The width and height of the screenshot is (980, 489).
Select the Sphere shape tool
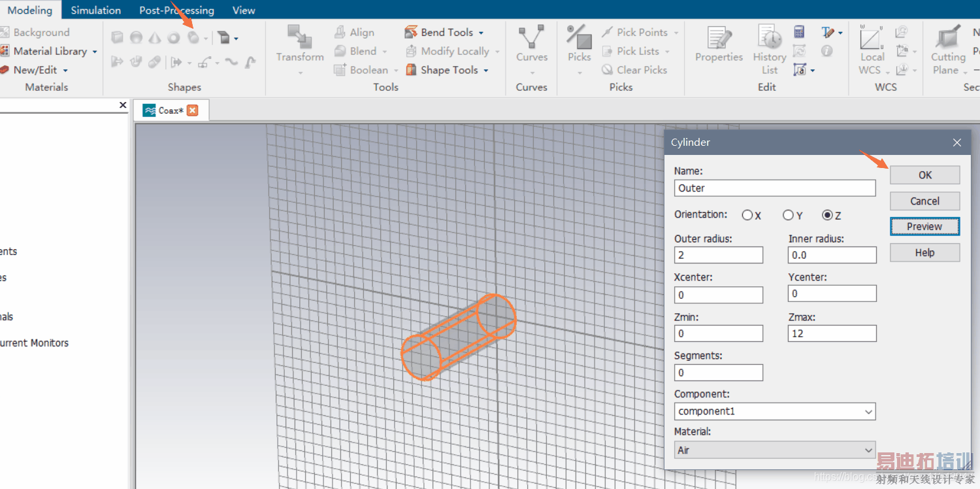(136, 38)
